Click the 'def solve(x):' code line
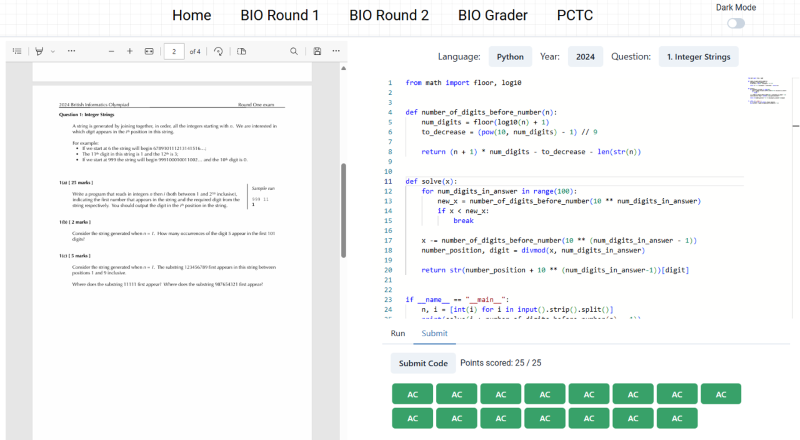Viewport: 800px width, 440px height. 431,181
